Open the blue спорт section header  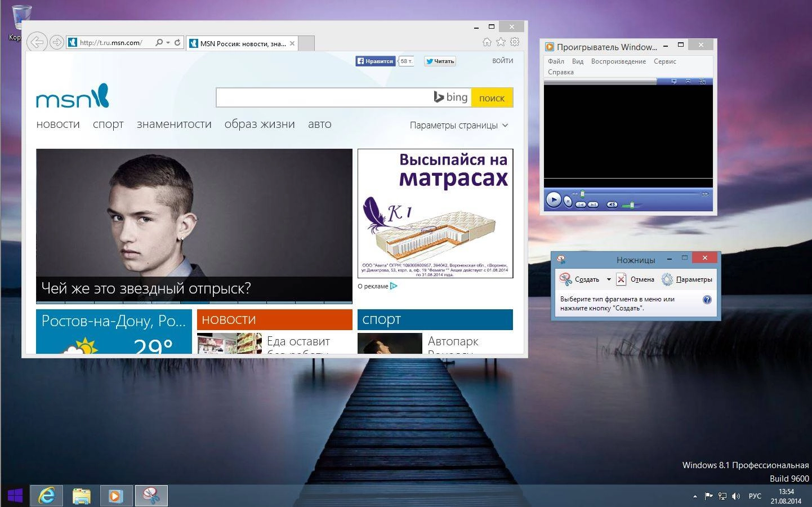(435, 319)
